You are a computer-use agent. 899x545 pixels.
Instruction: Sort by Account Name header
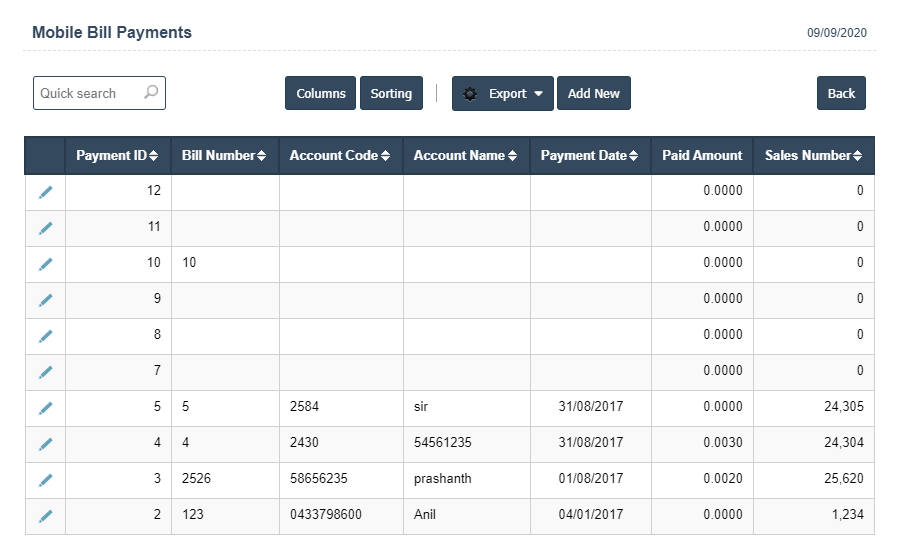465,156
